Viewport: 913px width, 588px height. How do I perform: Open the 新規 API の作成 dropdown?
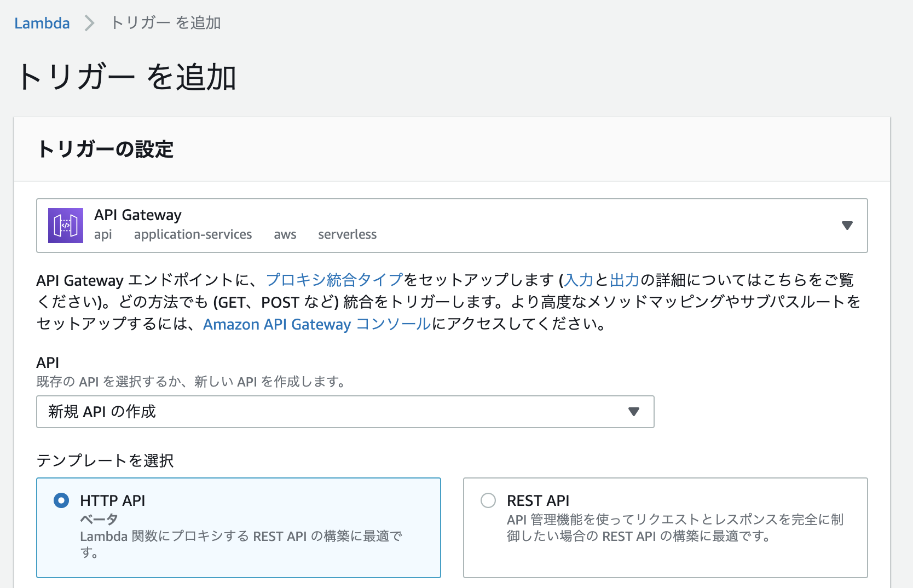pos(345,412)
